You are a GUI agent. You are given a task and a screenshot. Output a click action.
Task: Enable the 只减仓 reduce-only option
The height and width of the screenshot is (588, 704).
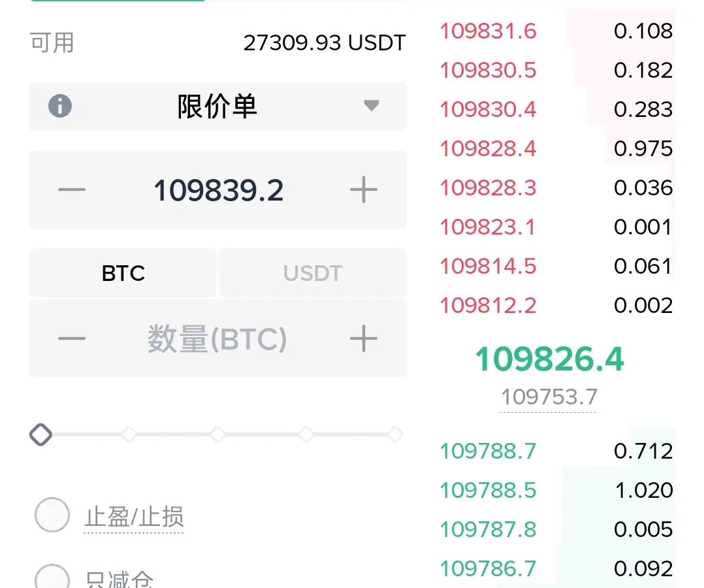pos(52,576)
